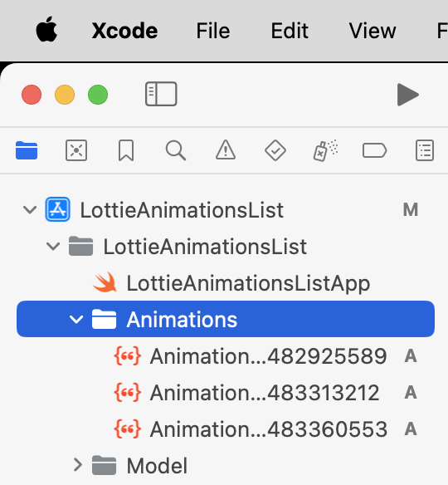
Task: Expand the Model folder
Action: tap(77, 465)
